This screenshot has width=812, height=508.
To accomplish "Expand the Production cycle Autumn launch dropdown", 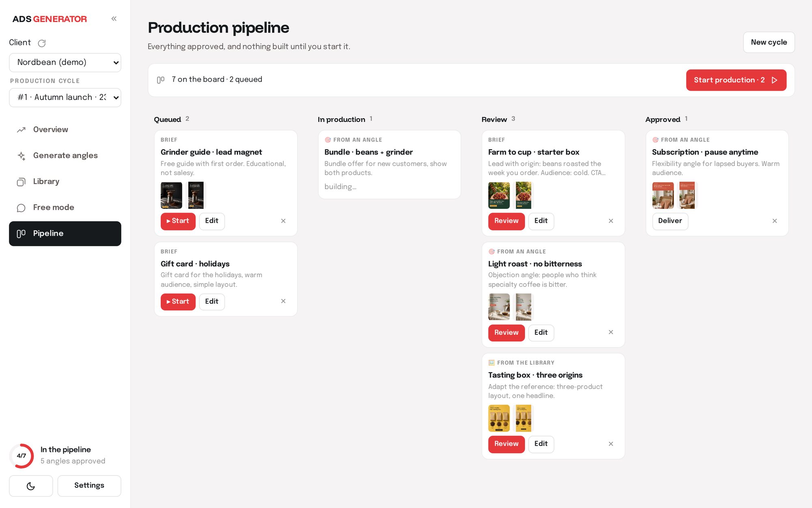I will click(x=65, y=98).
